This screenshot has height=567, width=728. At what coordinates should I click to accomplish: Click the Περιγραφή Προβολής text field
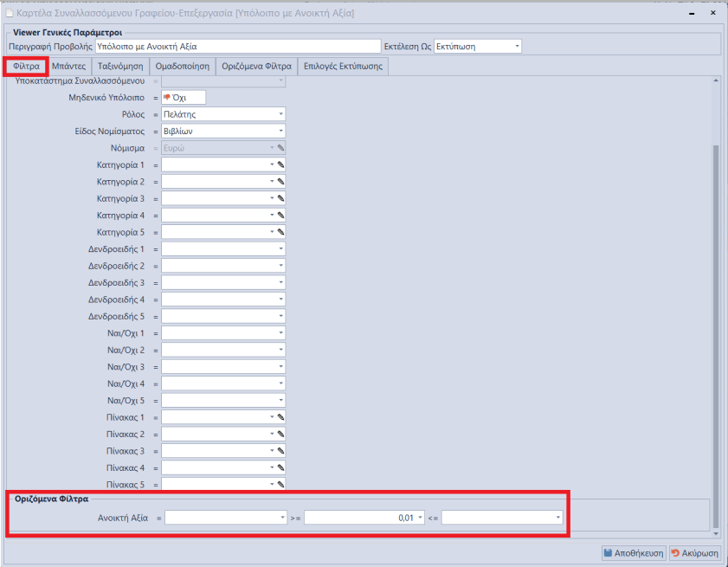pyautogui.click(x=237, y=46)
